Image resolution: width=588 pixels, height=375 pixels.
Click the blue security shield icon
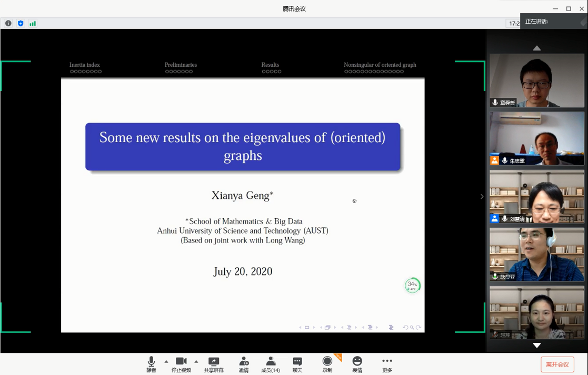(x=21, y=23)
